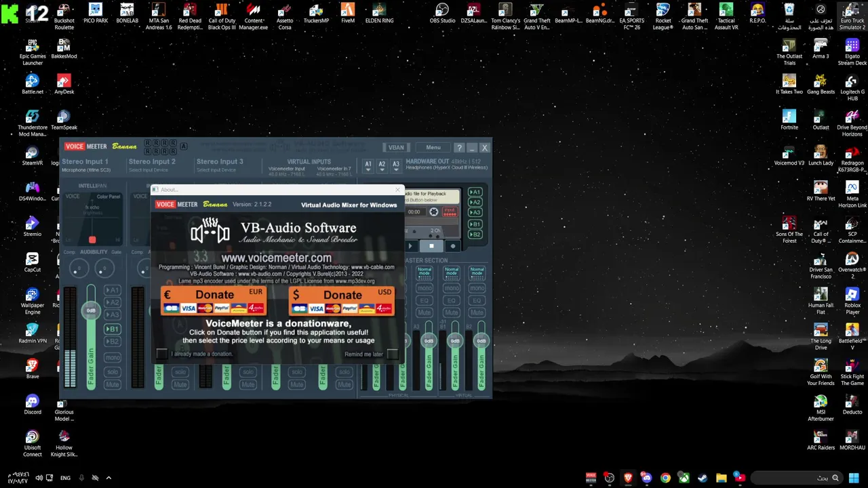Select Battle.net desktop shortcut

(32, 85)
